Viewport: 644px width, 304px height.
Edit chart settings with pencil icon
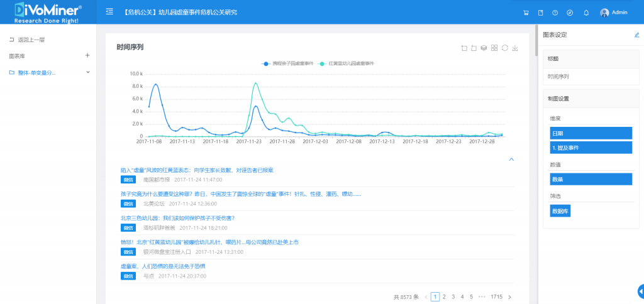point(636,35)
